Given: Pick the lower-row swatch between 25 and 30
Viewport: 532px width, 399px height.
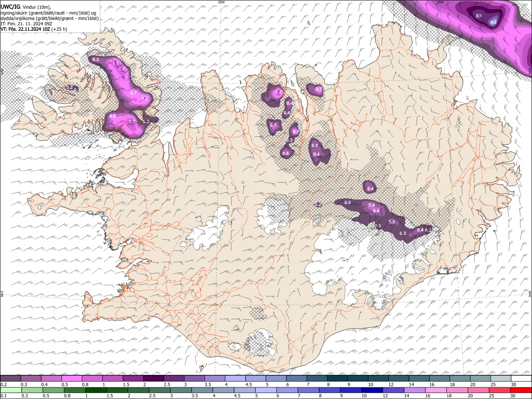Looking at the screenshot, I should pos(500,390).
